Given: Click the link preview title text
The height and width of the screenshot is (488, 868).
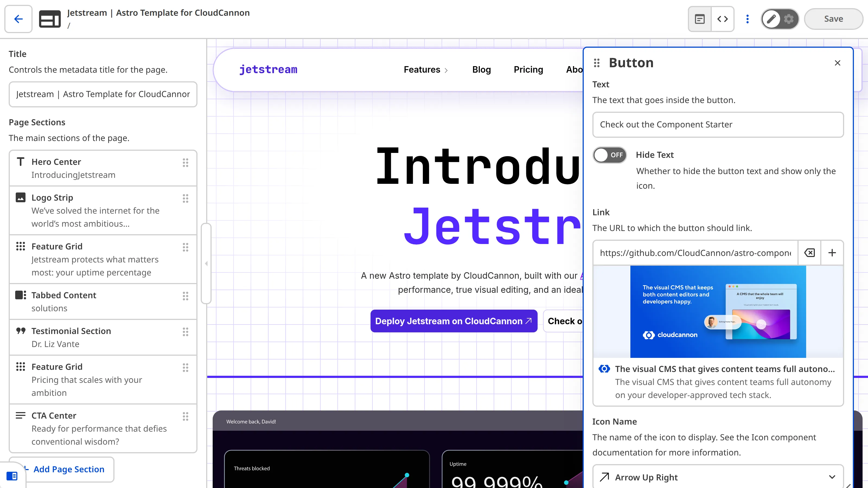Looking at the screenshot, I should 725,369.
